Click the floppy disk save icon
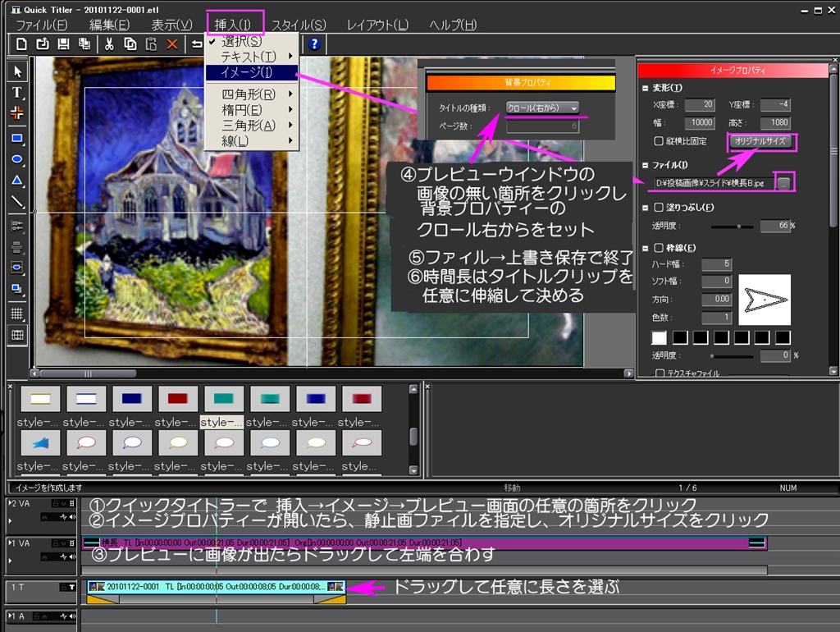 64,44
